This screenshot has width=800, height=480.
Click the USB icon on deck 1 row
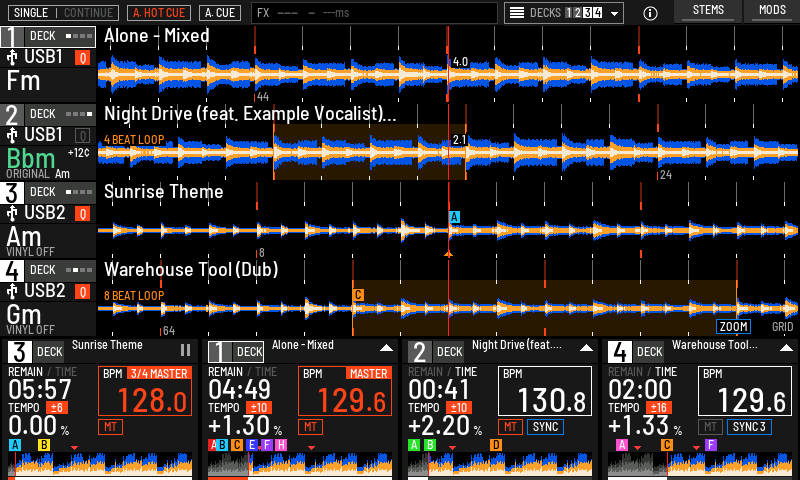[12, 57]
